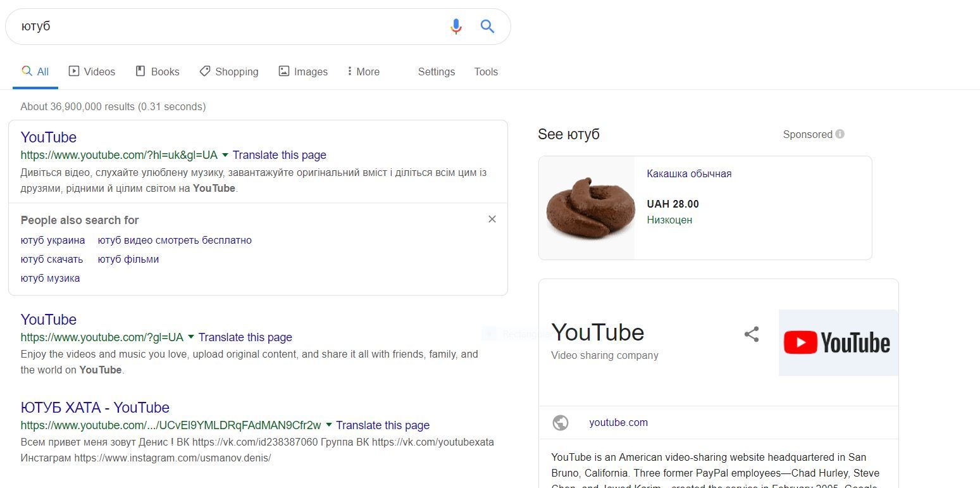Viewport: 980px width, 488px height.
Task: Open the youtube.com website link
Action: point(618,423)
